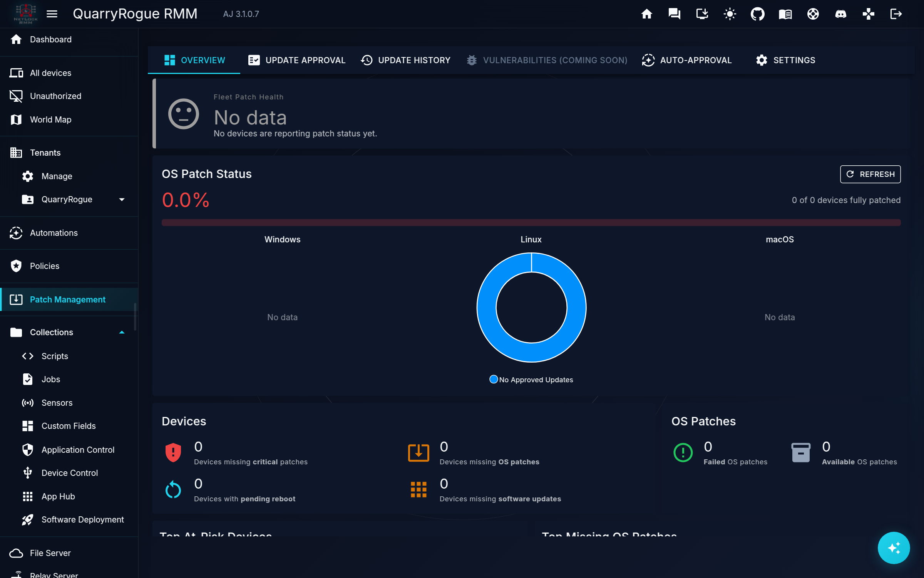The width and height of the screenshot is (924, 578).
Task: Open tenant Manage settings
Action: point(69,176)
